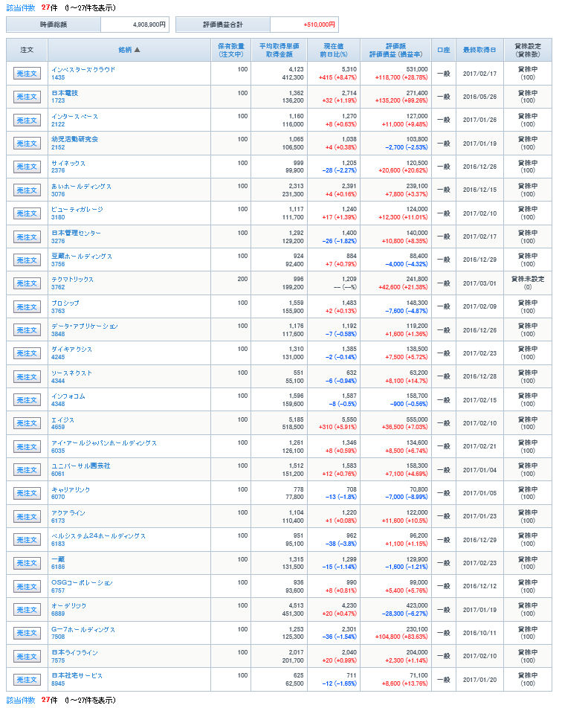This screenshot has width=588, height=708.
Task: Click quantity 200 in テクマトリックス row
Action: [x=242, y=279]
